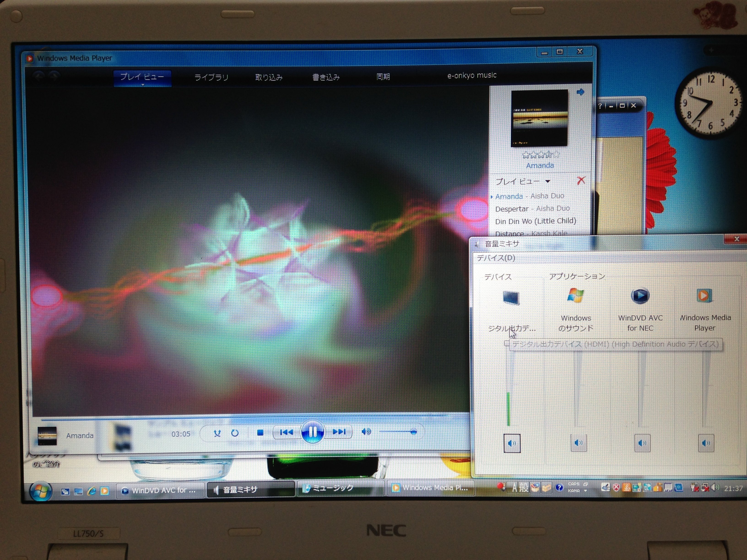Screen dimensions: 747x560
Task: Click the Windows Media Player icon in the mixer
Action: tap(704, 296)
